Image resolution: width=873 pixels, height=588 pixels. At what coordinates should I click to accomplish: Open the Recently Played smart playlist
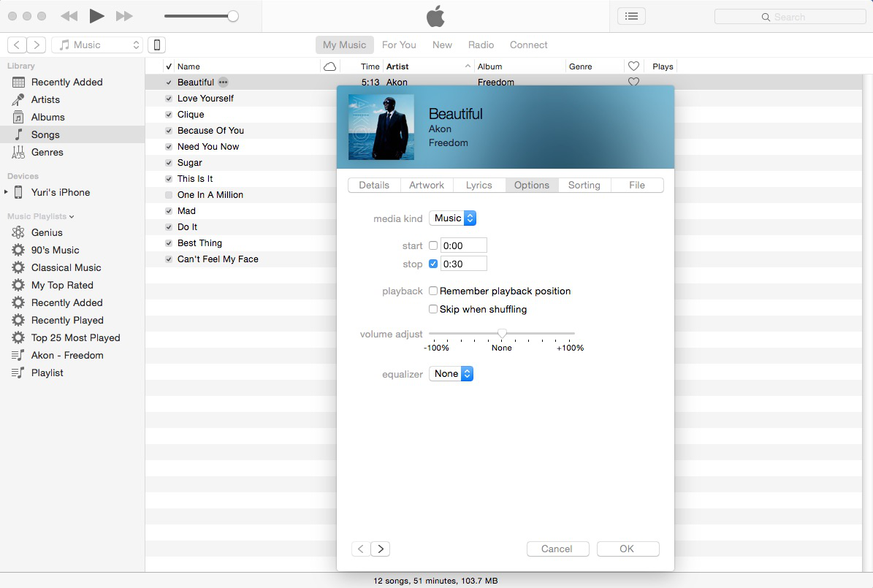click(x=72, y=320)
